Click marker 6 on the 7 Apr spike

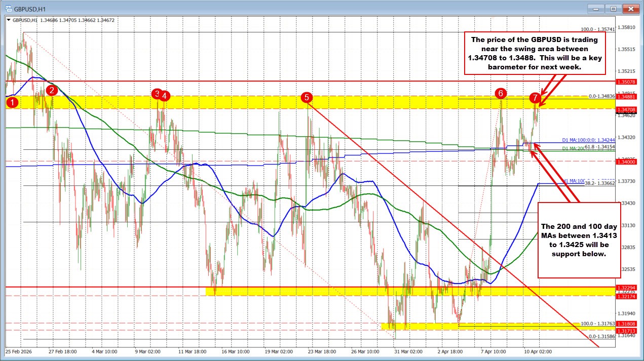click(x=501, y=93)
